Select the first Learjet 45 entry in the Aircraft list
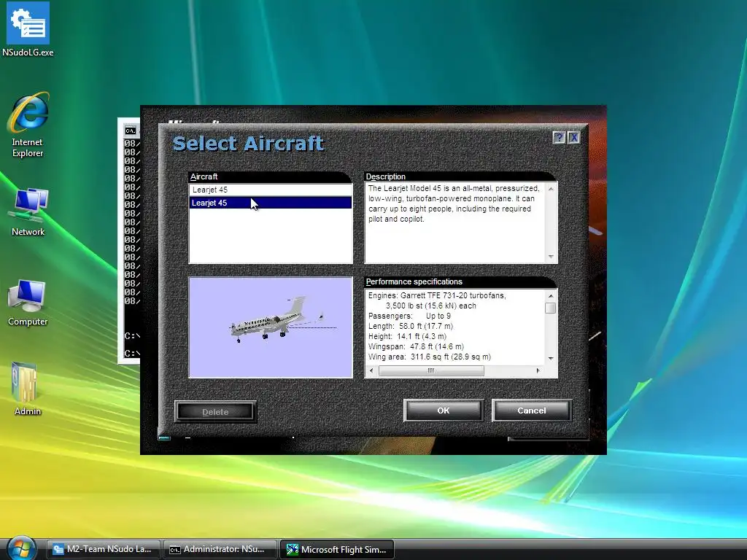747x560 pixels. 270,190
